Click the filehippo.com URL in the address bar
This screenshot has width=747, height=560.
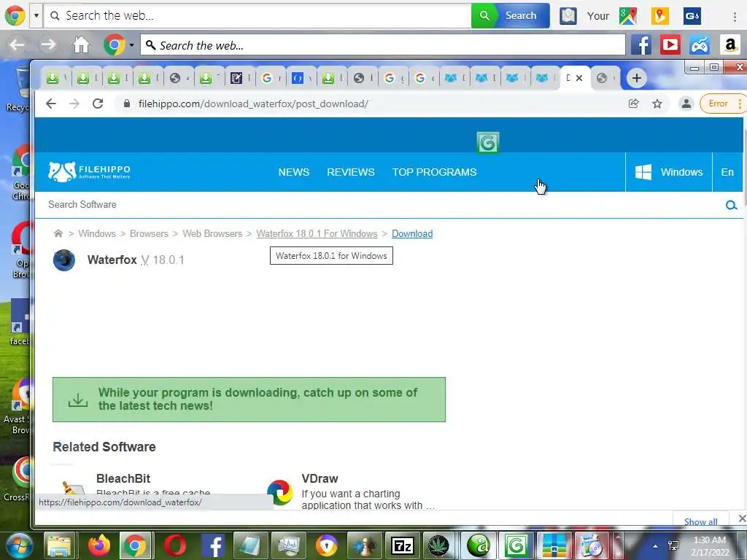tap(253, 104)
